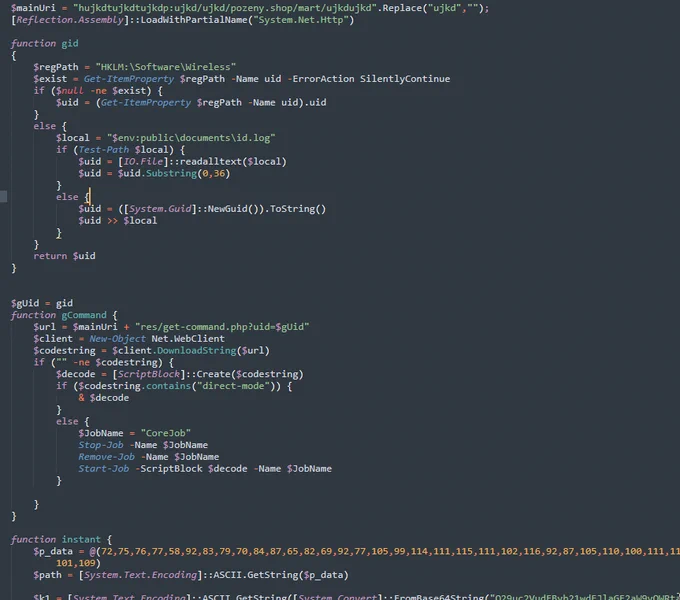This screenshot has height=600, width=680.
Task: Click the Start-Job cmdlet
Action: click(104, 469)
